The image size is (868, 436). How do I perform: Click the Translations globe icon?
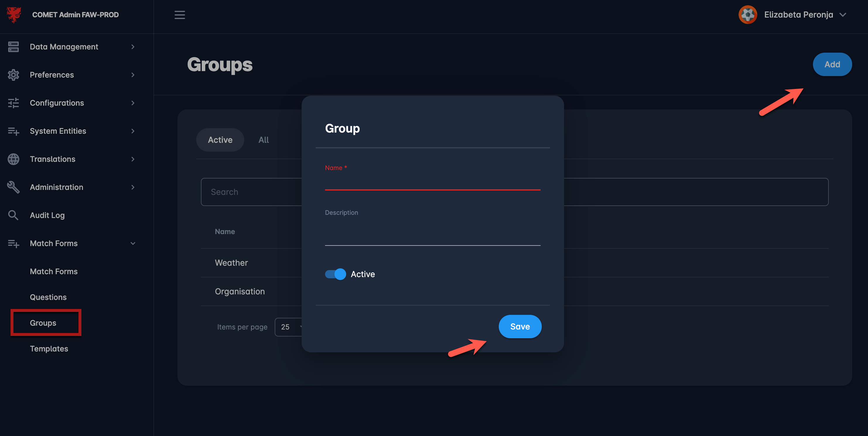pyautogui.click(x=13, y=159)
